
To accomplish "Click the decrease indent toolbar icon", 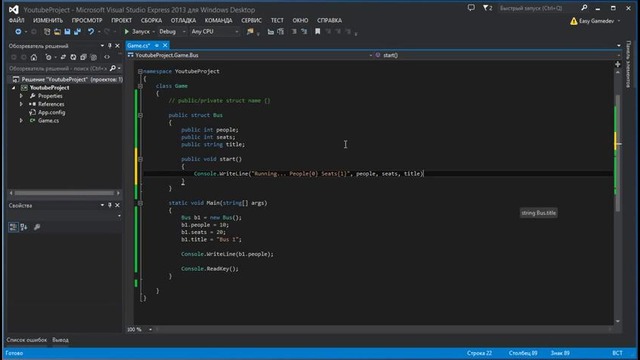I will tap(294, 31).
